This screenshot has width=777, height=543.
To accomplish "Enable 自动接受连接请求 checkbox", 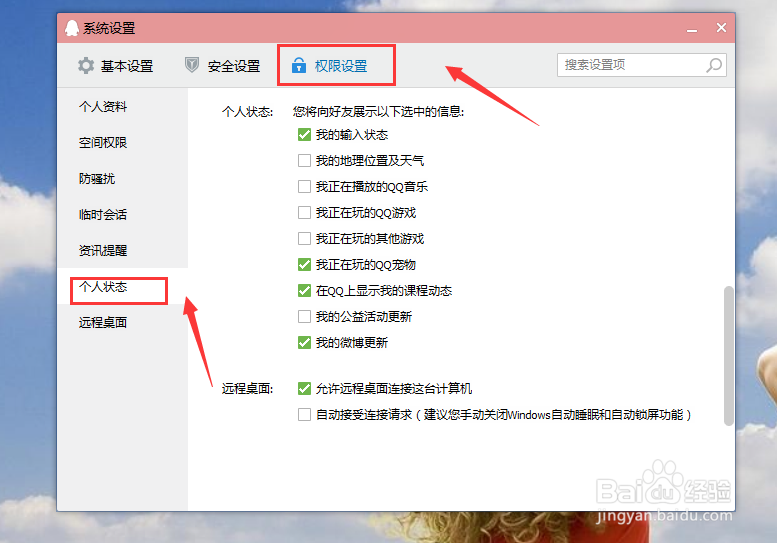I will point(304,414).
